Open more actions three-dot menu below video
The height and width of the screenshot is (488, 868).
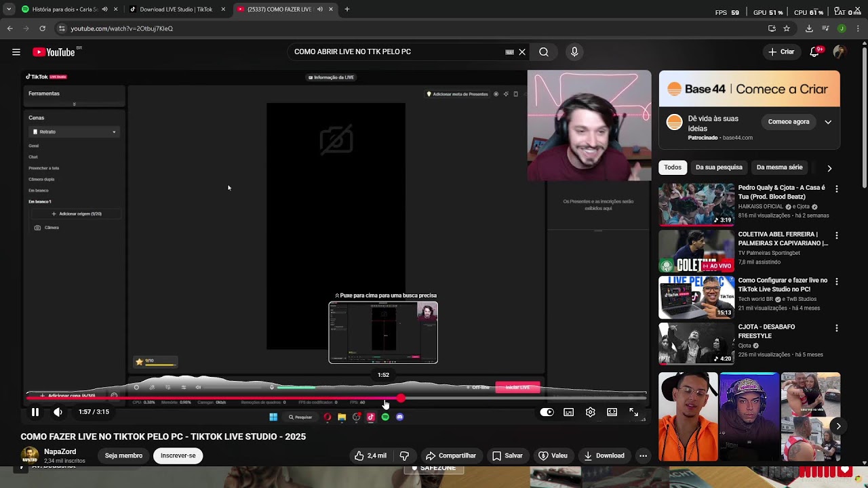pyautogui.click(x=643, y=456)
